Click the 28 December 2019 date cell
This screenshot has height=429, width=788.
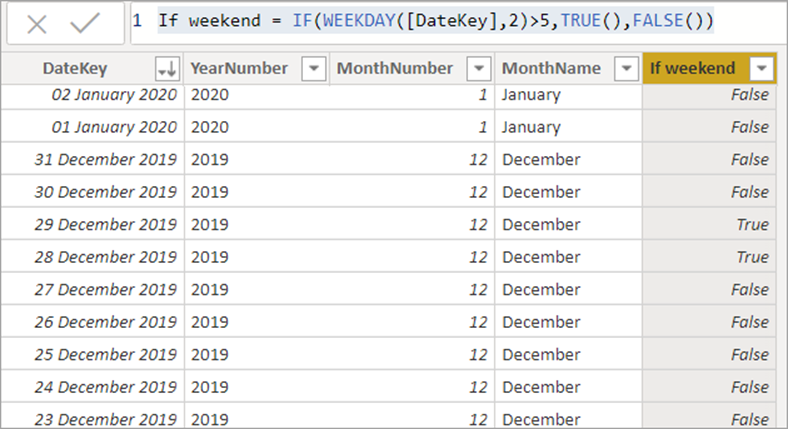106,257
